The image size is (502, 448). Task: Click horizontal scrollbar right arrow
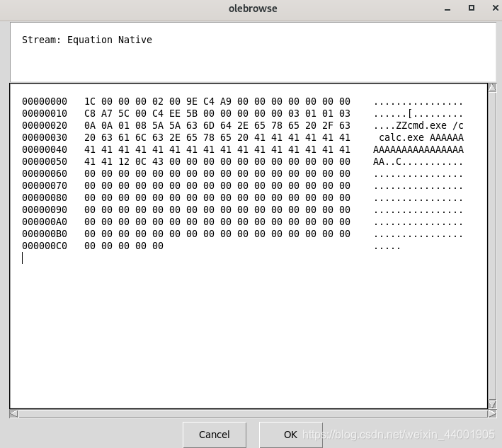click(x=492, y=413)
